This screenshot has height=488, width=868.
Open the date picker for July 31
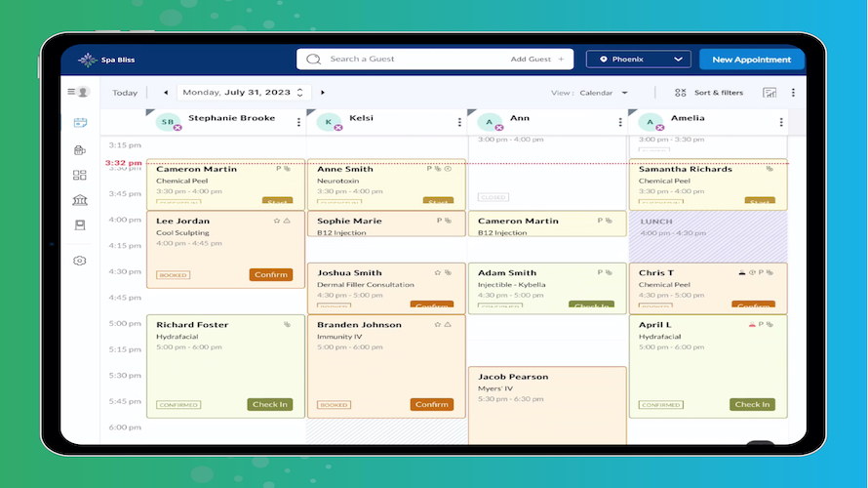243,93
